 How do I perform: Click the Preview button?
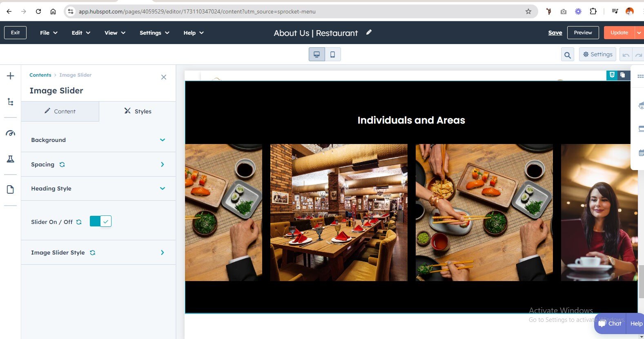tap(583, 33)
